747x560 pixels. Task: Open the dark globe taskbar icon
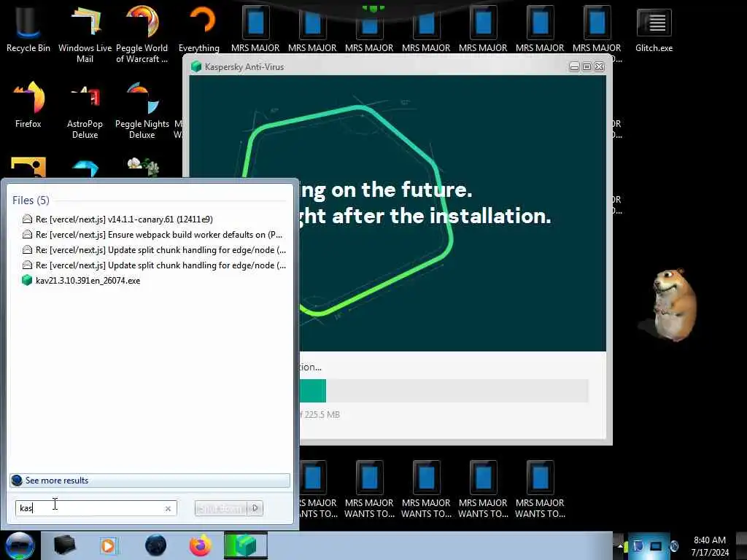[155, 545]
